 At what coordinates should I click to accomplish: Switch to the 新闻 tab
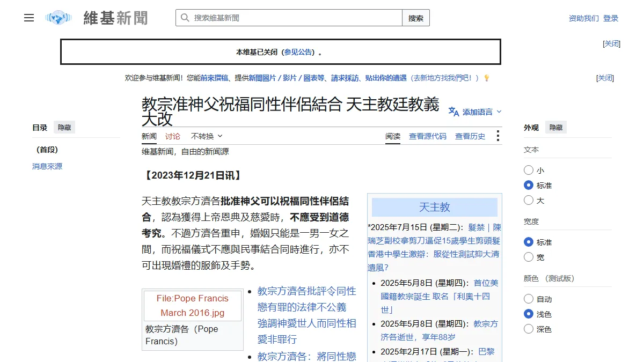point(149,136)
